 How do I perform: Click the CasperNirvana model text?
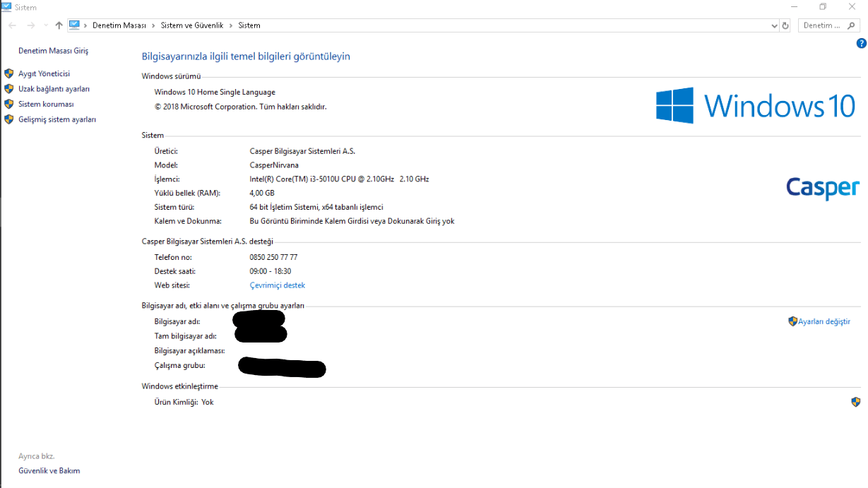pos(274,165)
